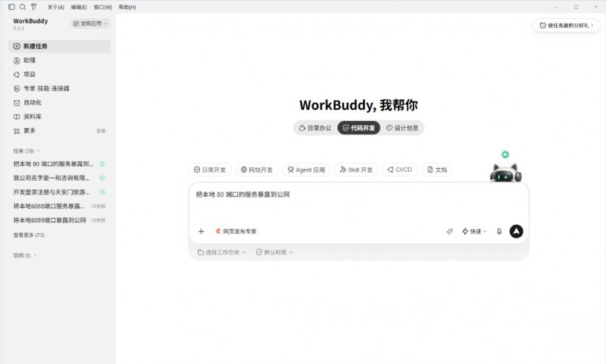Switch to the 代码开发 tab
The height and width of the screenshot is (364, 606).
pos(358,128)
